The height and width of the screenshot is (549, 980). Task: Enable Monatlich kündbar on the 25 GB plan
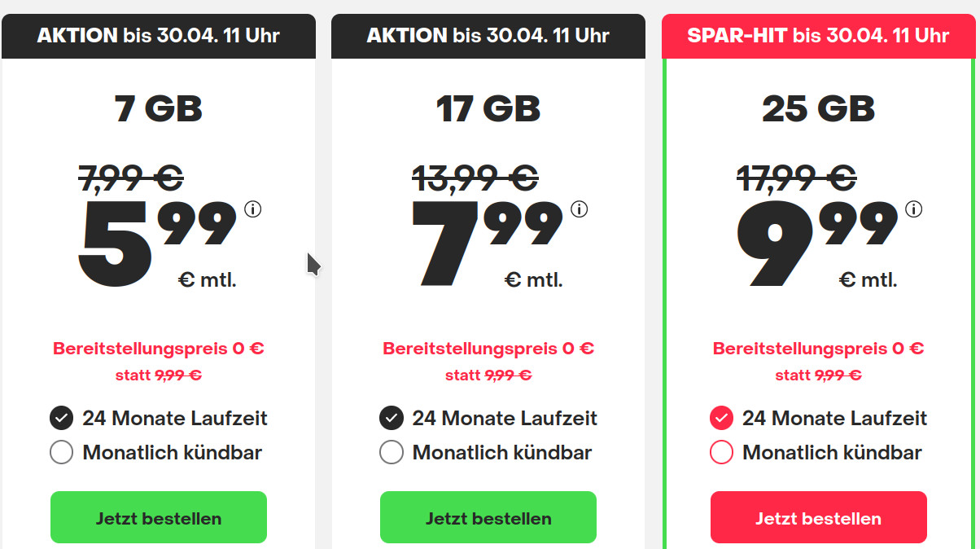721,452
